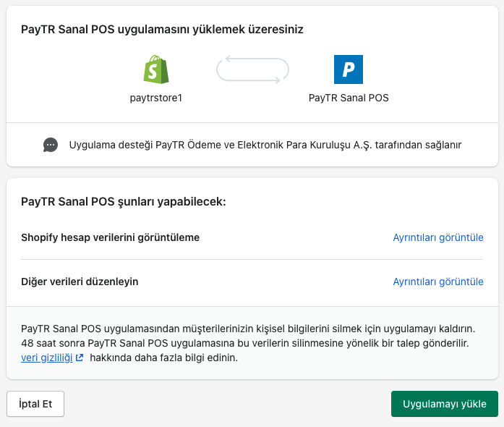Click the external link icon beside veri gizliliği

pos(80,358)
